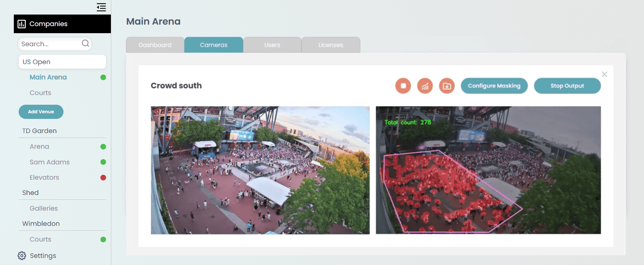Click the orange stop recording icon
This screenshot has height=265, width=644.
pyautogui.click(x=403, y=86)
